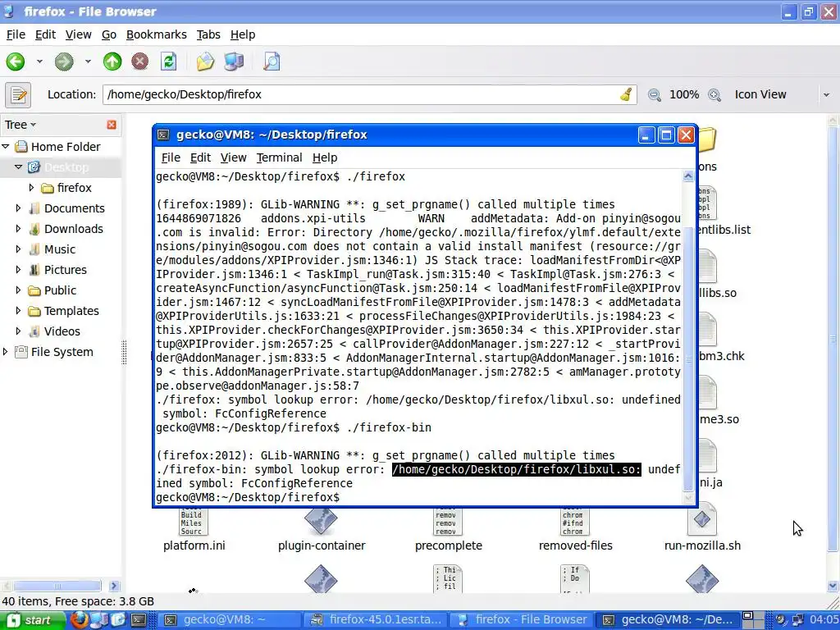Open the File Browser's File menu
Viewport: 840px width, 630px height.
click(x=16, y=34)
